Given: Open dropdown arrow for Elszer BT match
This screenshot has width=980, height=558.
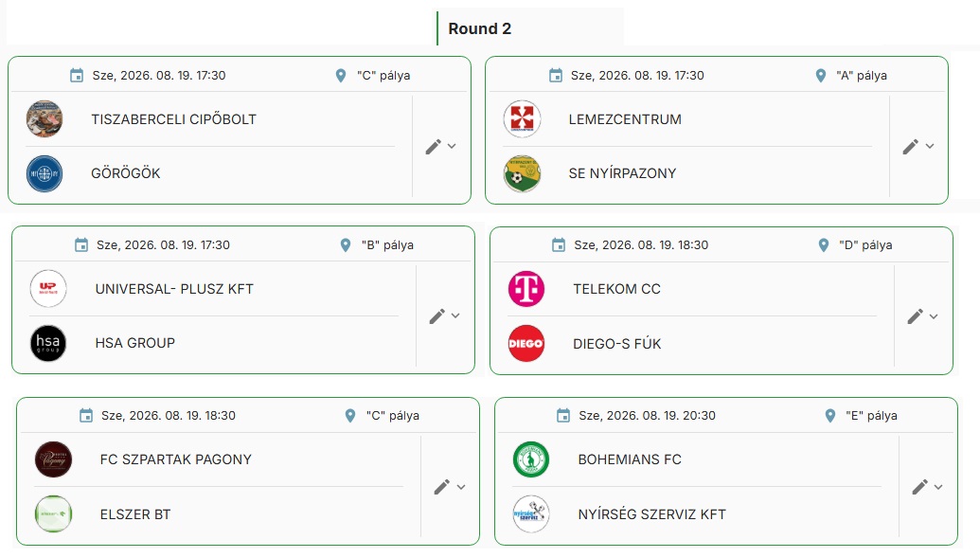Looking at the screenshot, I should click(461, 487).
